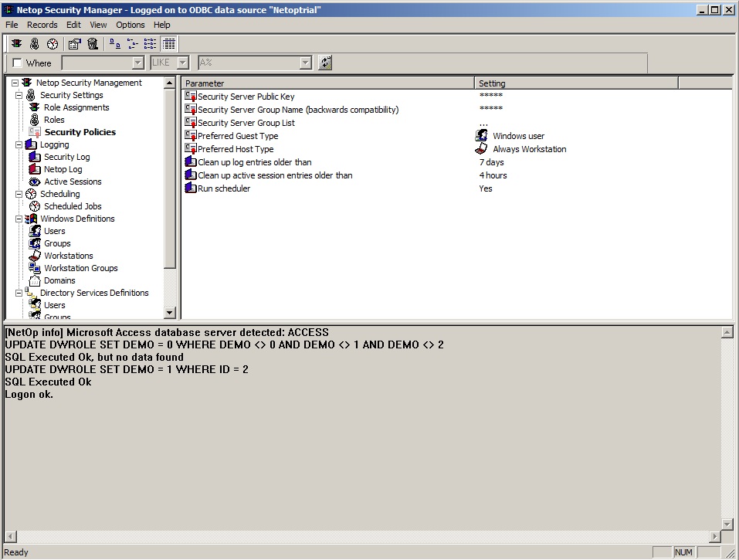
Task: Click the Roles tree icon
Action: [35, 120]
